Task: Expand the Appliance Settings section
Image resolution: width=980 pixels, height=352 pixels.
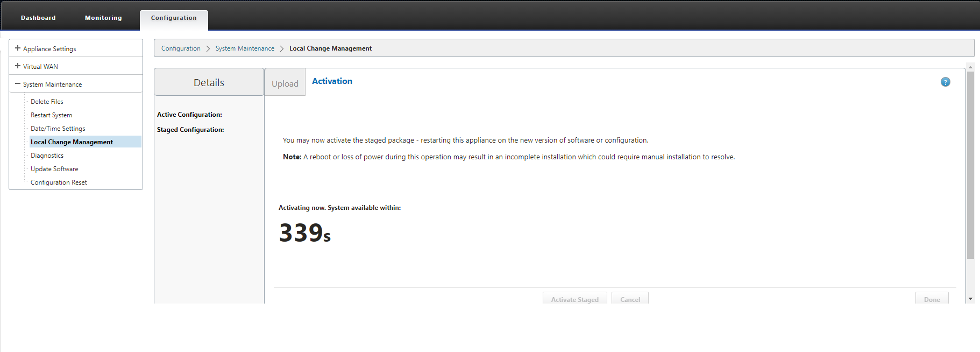Action: 18,48
